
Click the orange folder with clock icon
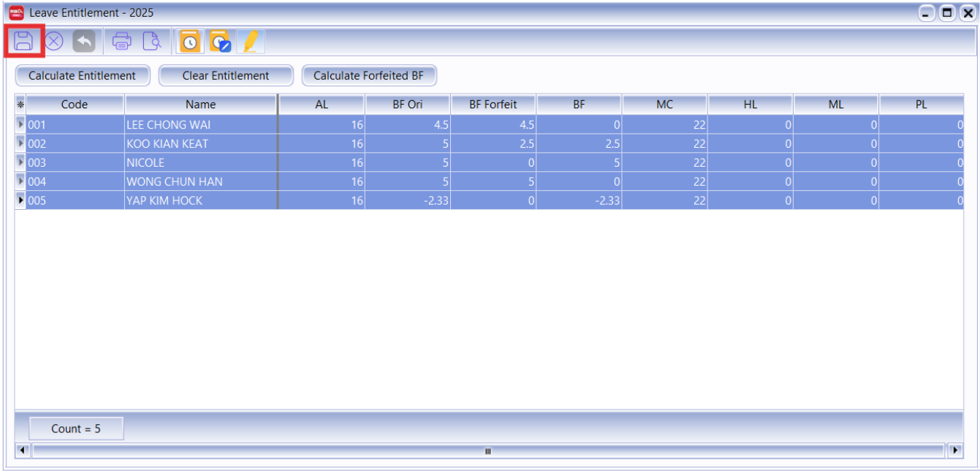pyautogui.click(x=189, y=42)
